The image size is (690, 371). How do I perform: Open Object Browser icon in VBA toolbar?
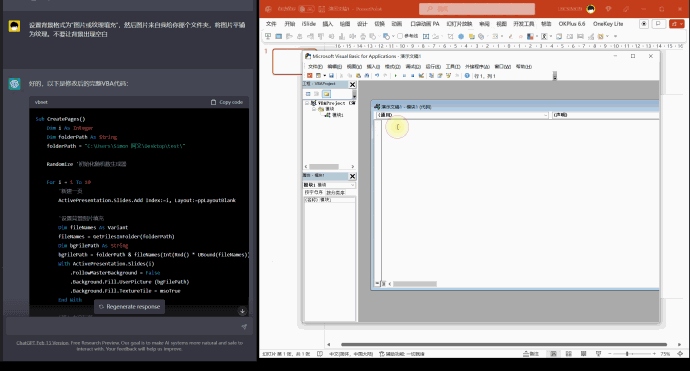(448, 76)
